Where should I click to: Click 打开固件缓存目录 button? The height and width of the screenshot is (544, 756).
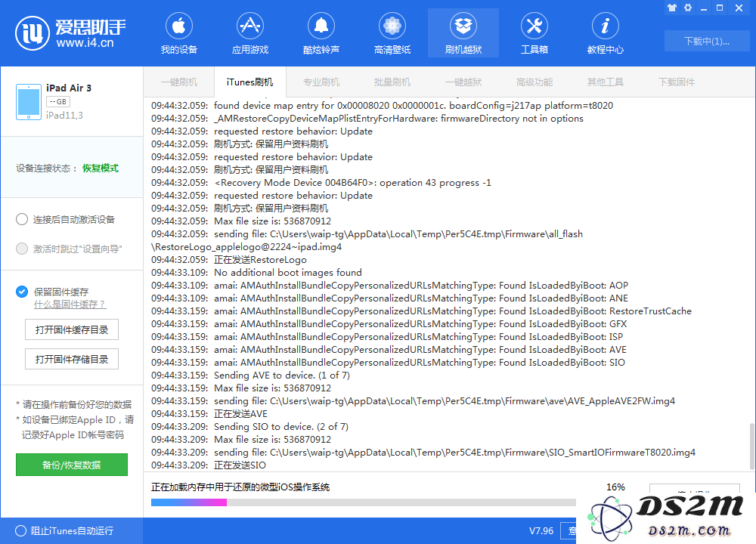[x=71, y=329]
